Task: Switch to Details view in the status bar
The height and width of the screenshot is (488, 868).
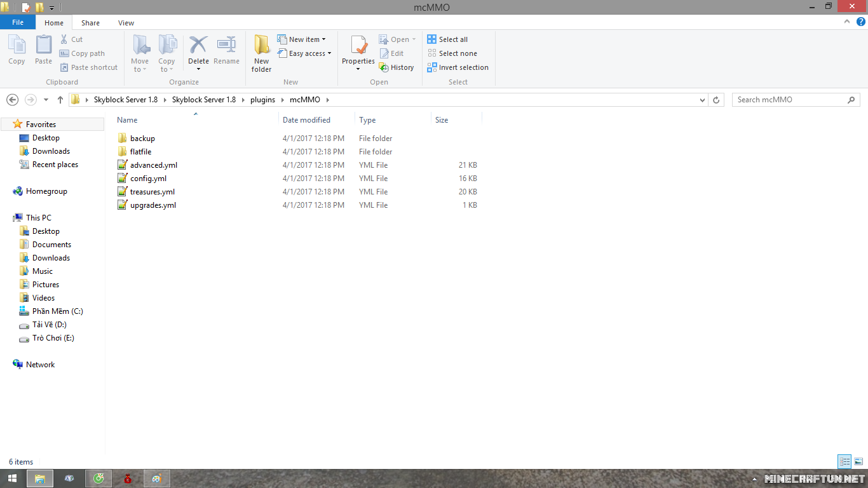Action: (x=844, y=462)
